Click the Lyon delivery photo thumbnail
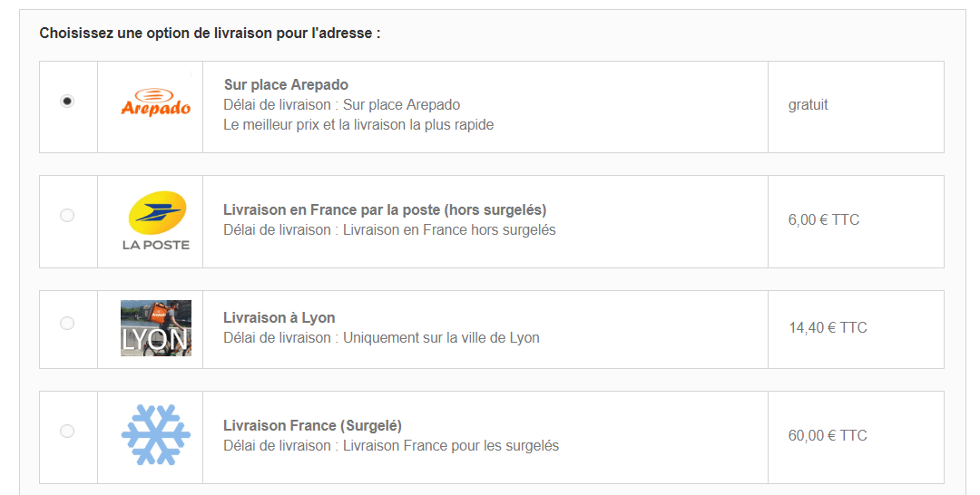Image resolution: width=980 pixels, height=495 pixels. point(156,328)
